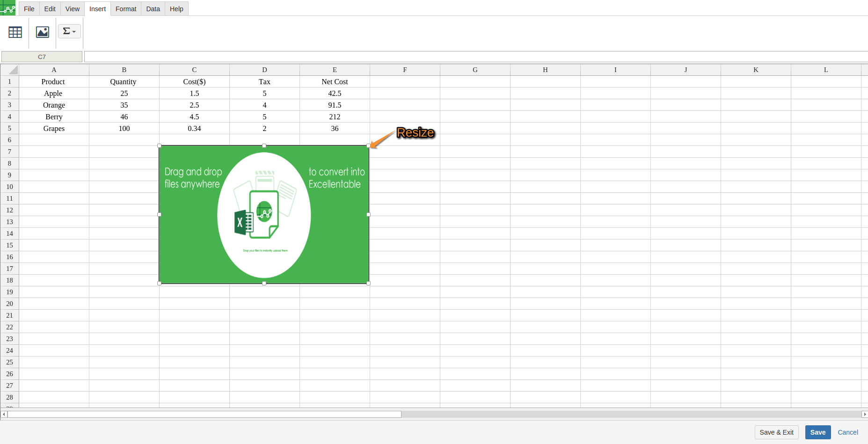Select column A header

(54, 70)
